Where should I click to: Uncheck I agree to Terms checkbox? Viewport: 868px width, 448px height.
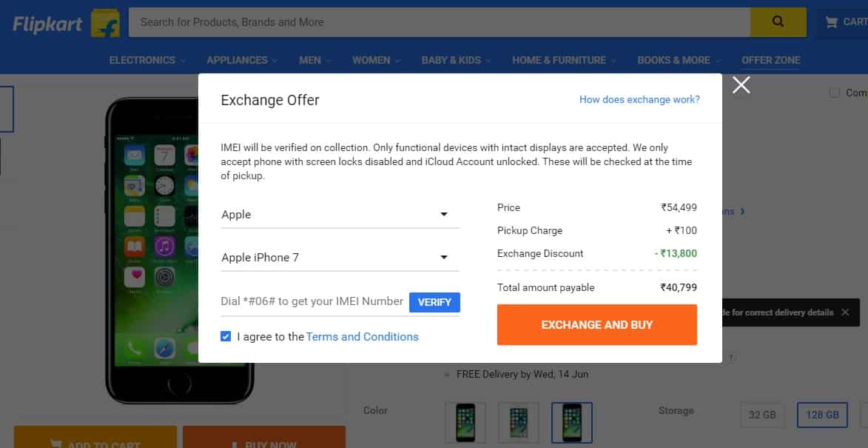[x=225, y=336]
